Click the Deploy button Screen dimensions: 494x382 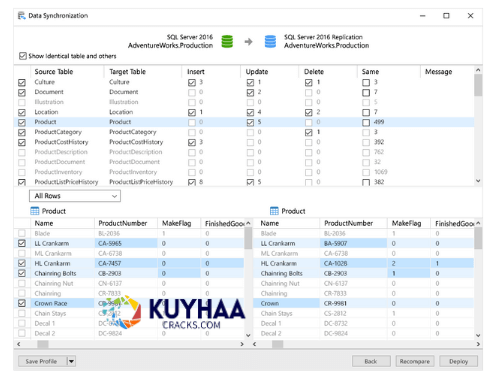point(459,361)
